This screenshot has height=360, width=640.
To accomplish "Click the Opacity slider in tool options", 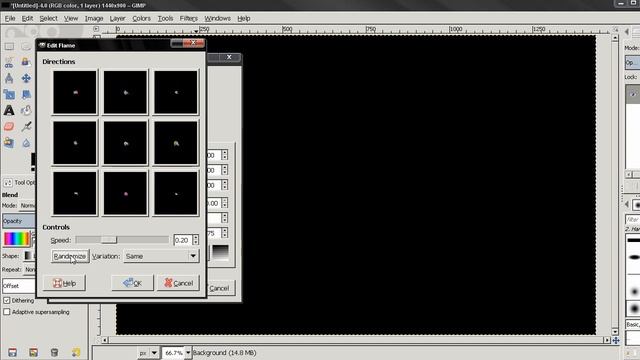I will 19,221.
